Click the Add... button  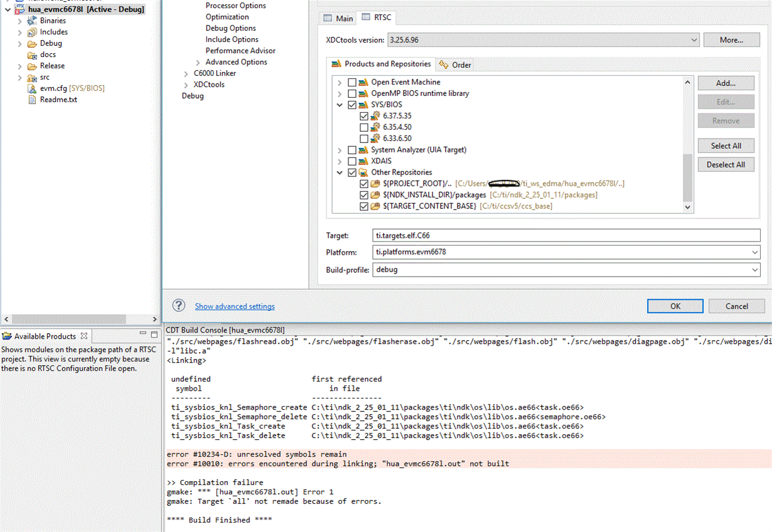tap(726, 83)
